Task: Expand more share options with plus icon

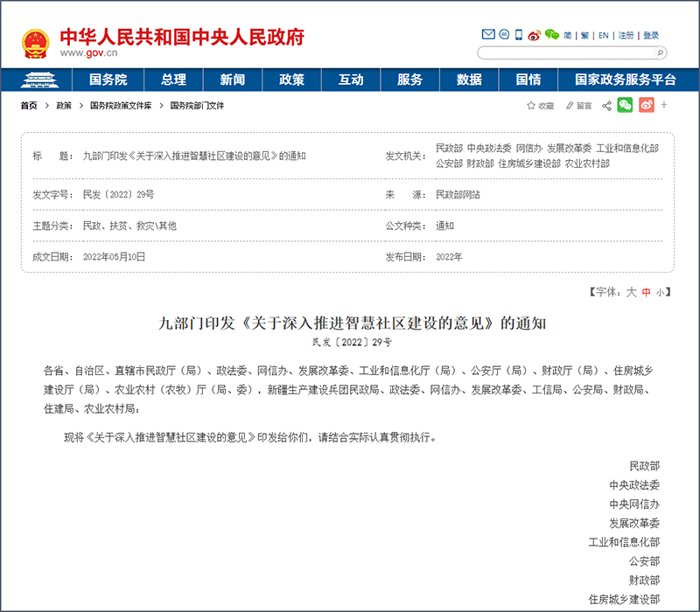Action: (663, 104)
